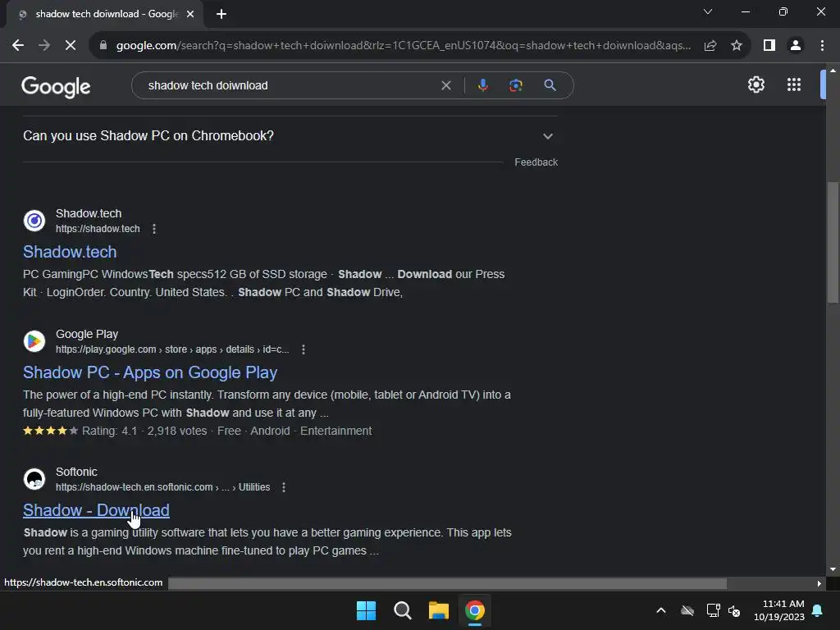
Task: Click the browser back arrow
Action: pos(18,46)
